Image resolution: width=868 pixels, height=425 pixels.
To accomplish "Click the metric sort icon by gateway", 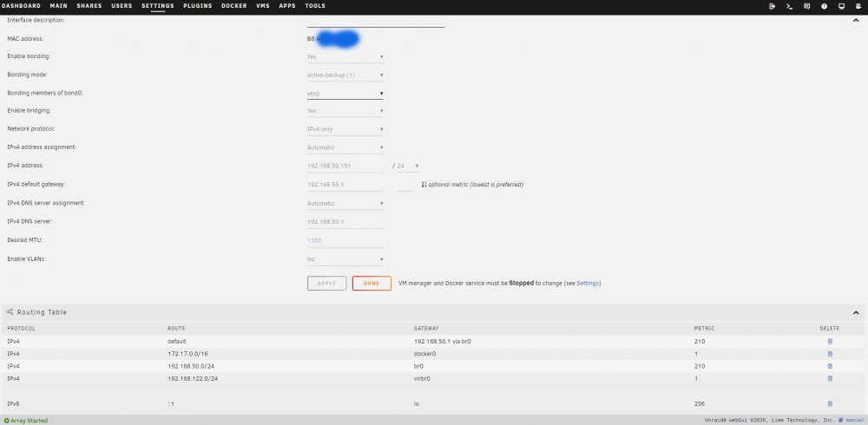I will coord(424,184).
